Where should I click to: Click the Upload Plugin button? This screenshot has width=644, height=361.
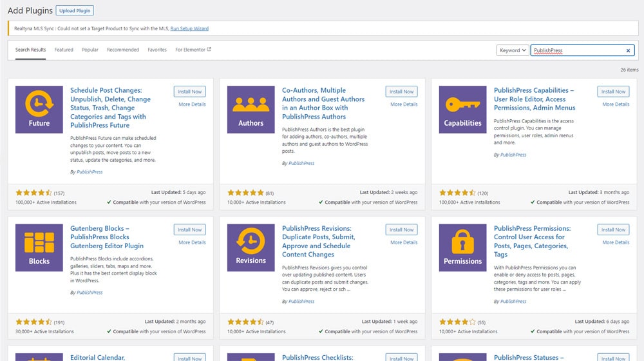75,11
